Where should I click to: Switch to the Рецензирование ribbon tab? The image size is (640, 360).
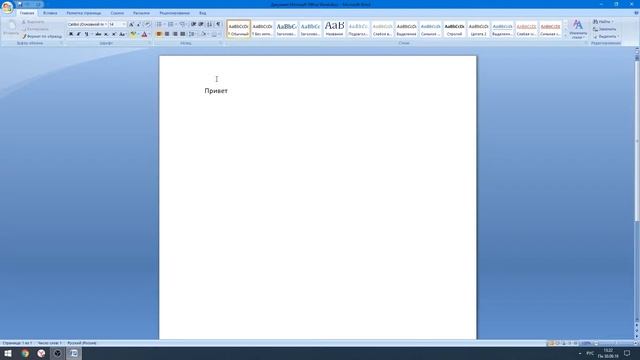point(174,13)
